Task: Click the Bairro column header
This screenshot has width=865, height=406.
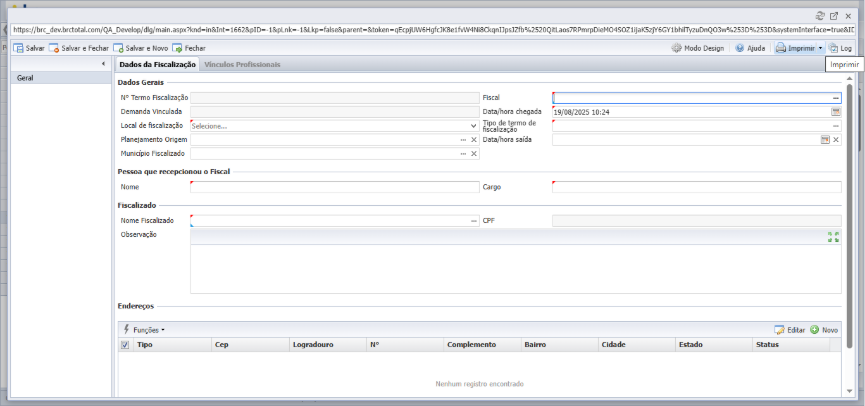Action: tap(559, 345)
